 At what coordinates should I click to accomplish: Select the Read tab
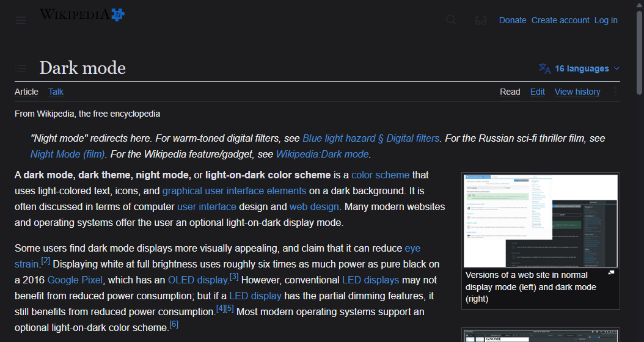(510, 92)
